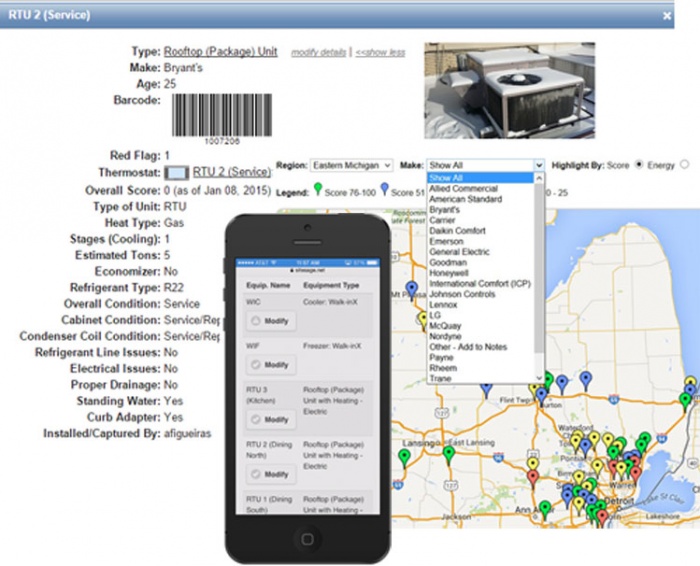Open the Rooftop (Package) Unit type link
Screen dimensions: 700x566
(221, 51)
